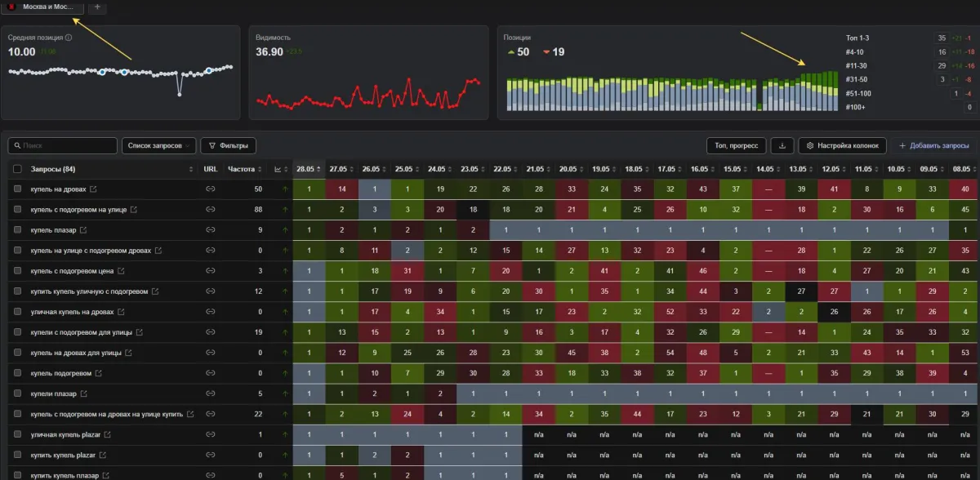The height and width of the screenshot is (480, 980).
Task: Expand the Список запросов dropdown
Action: pyautogui.click(x=159, y=145)
